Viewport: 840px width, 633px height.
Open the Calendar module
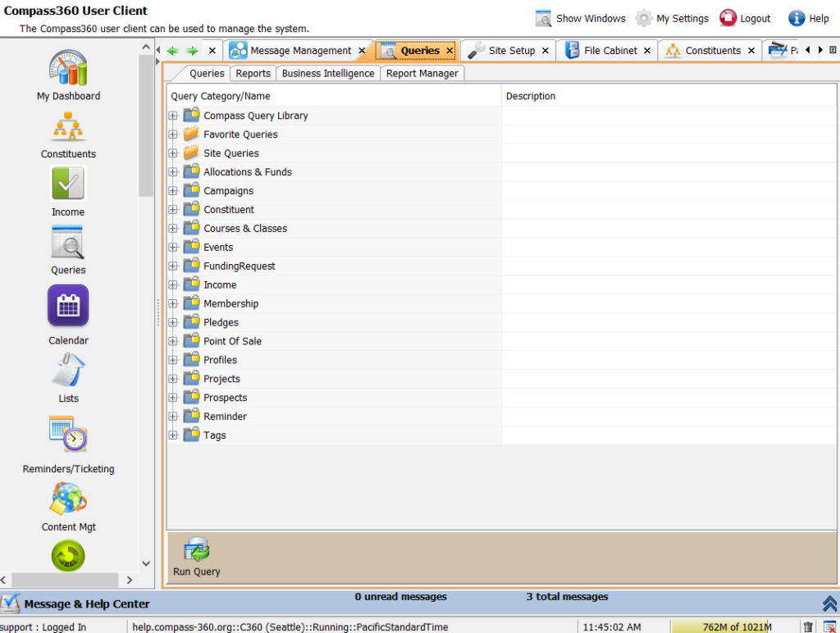[x=68, y=315]
